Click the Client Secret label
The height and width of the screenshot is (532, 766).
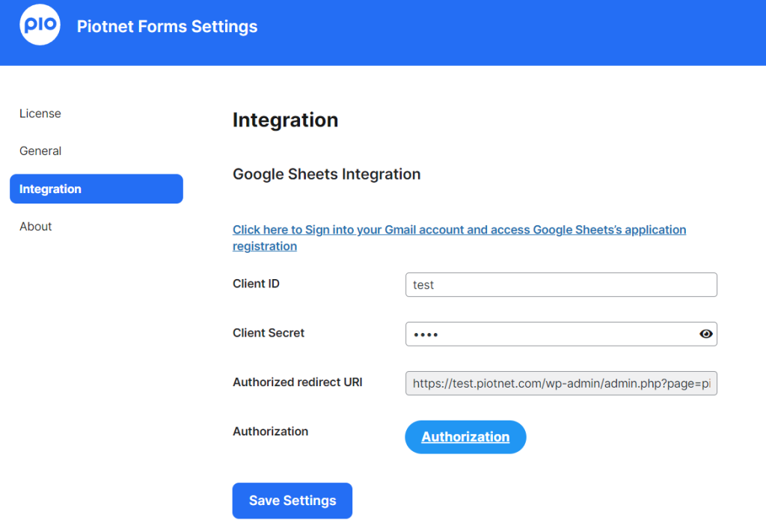[269, 333]
